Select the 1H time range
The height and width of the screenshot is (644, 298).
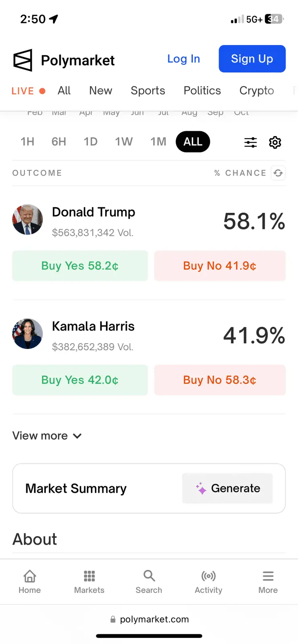pos(27,142)
